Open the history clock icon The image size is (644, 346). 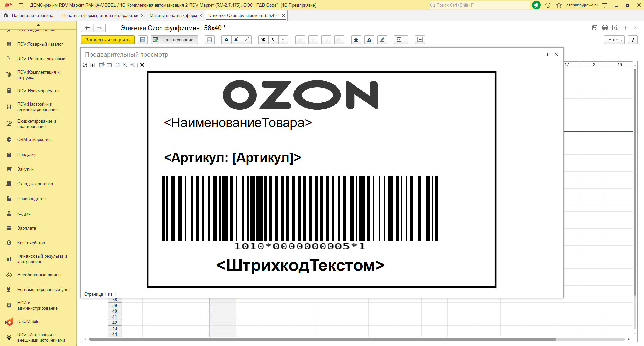[548, 5]
